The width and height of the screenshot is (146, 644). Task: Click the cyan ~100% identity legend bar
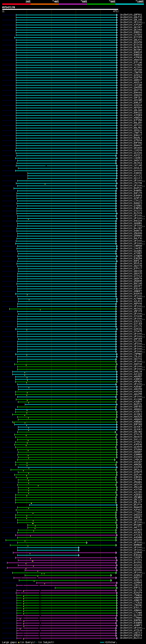click(x=130, y=4)
